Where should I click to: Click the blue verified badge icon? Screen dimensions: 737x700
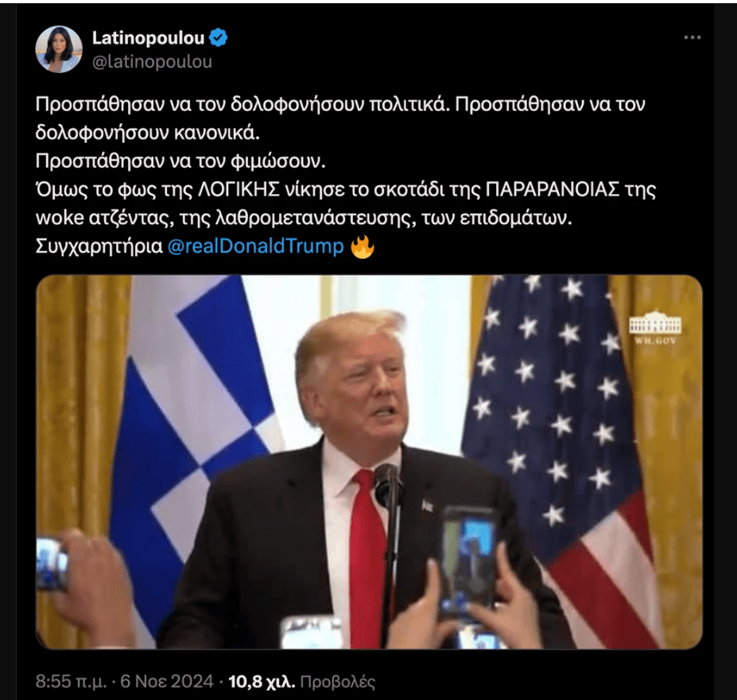pos(218,37)
